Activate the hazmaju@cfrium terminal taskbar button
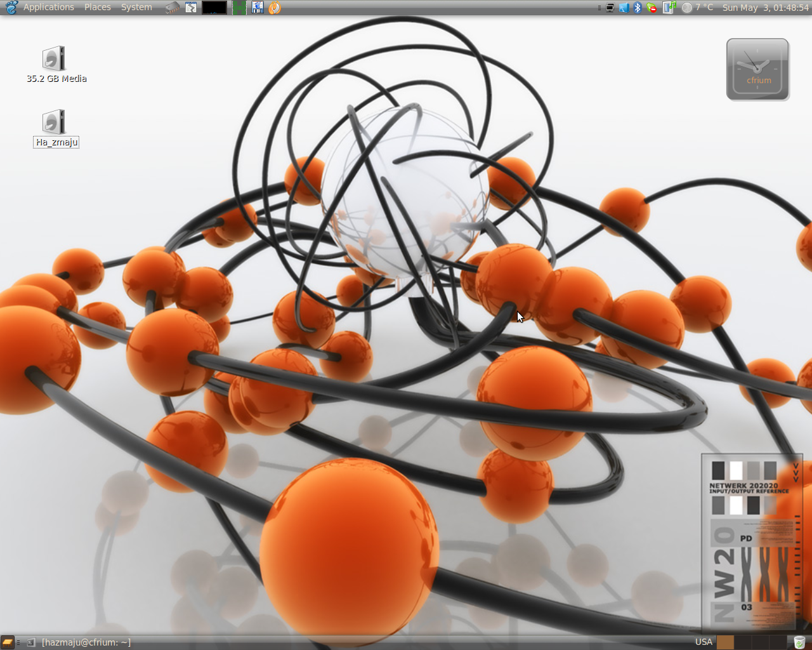Image resolution: width=812 pixels, height=650 pixels. tap(79, 642)
